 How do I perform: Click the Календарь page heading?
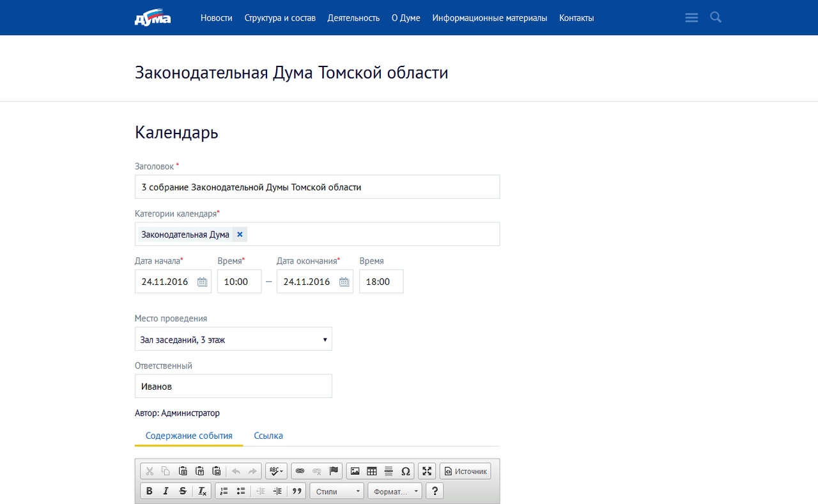tap(176, 133)
